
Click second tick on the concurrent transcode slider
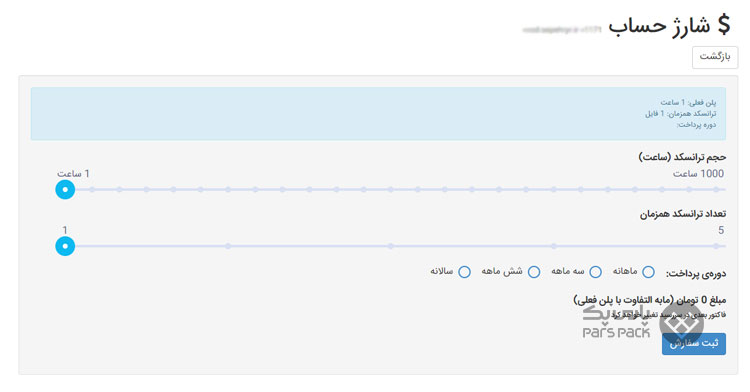pos(228,246)
